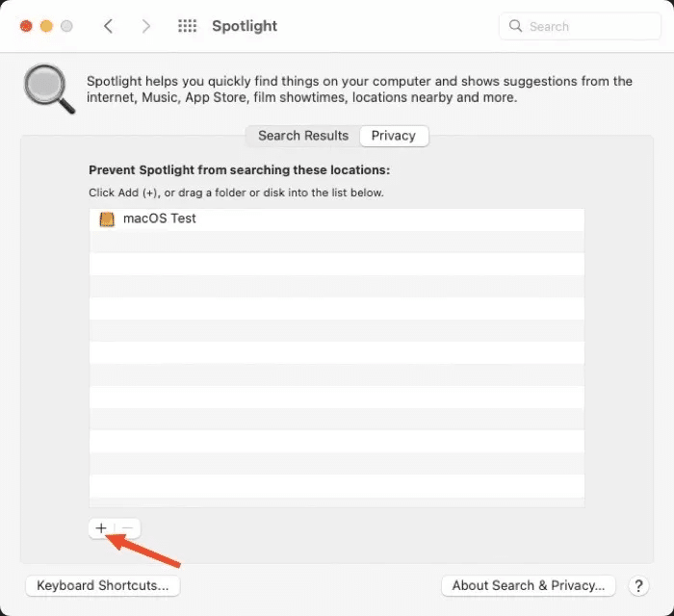Add a location with the plus button
Viewport: 674px width, 616px height.
click(101, 528)
